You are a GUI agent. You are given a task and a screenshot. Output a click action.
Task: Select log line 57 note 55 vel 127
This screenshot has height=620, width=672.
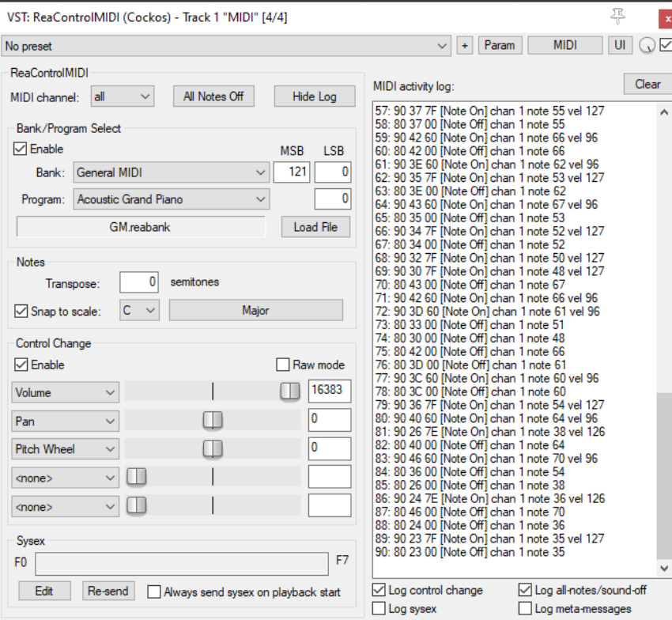[489, 111]
